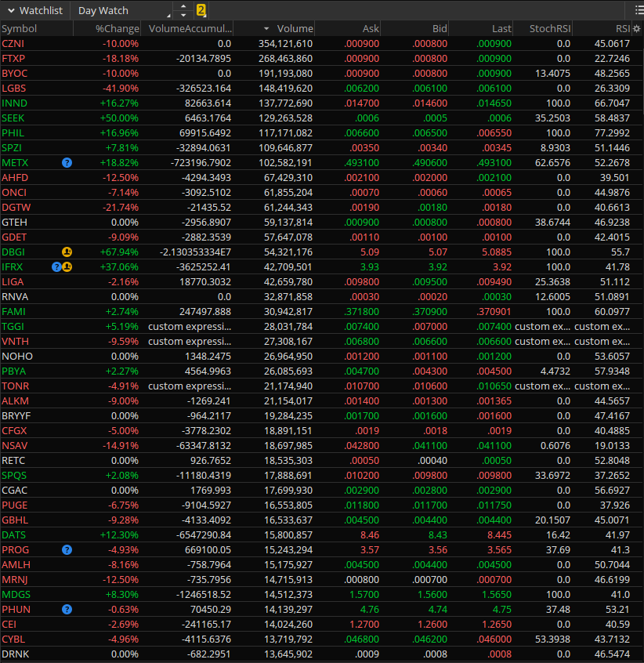Click VNTH custom expression VolumeAccumulation cell
The width and height of the screenshot is (644, 663).
tap(190, 341)
